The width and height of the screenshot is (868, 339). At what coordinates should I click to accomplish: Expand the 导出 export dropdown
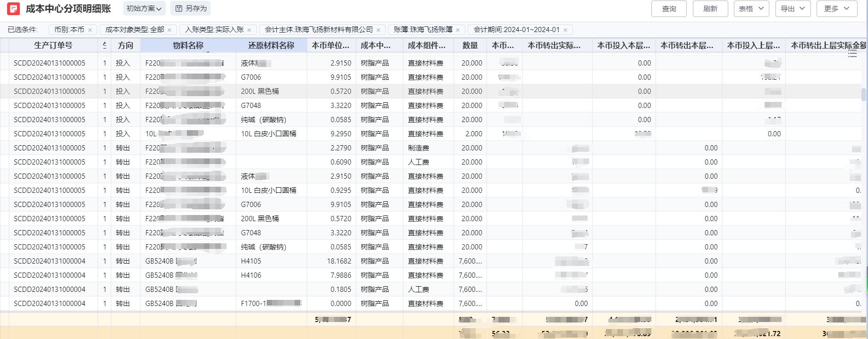(793, 8)
